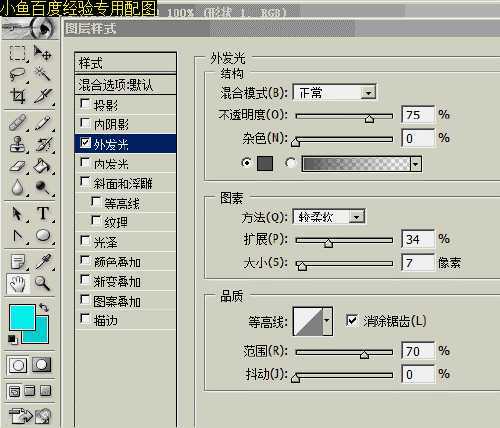Click the 抖动 jitter value field

(x=418, y=375)
